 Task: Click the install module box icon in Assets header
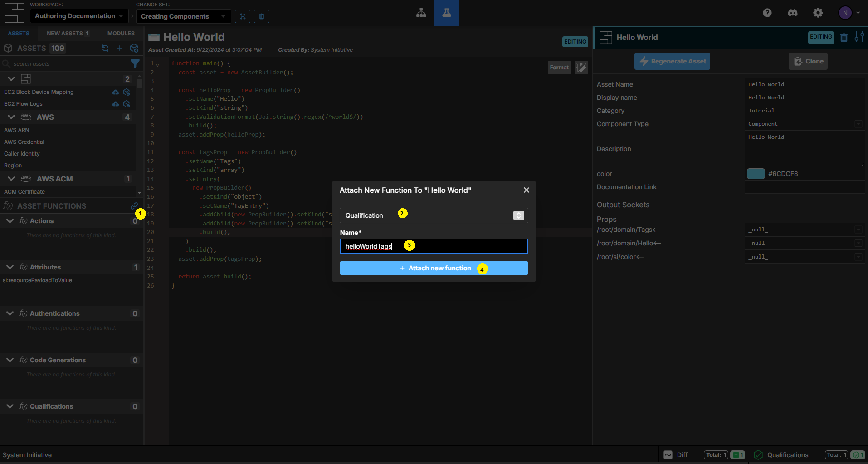tap(134, 48)
